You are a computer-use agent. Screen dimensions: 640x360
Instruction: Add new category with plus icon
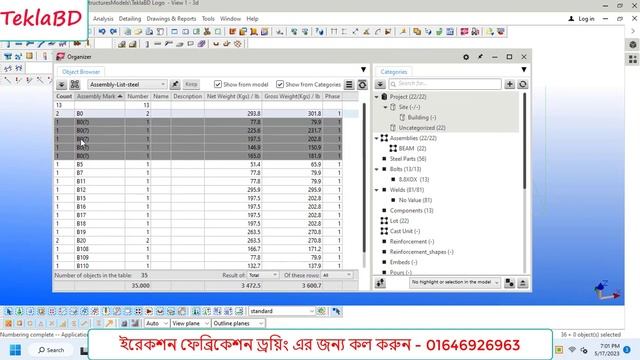[509, 84]
